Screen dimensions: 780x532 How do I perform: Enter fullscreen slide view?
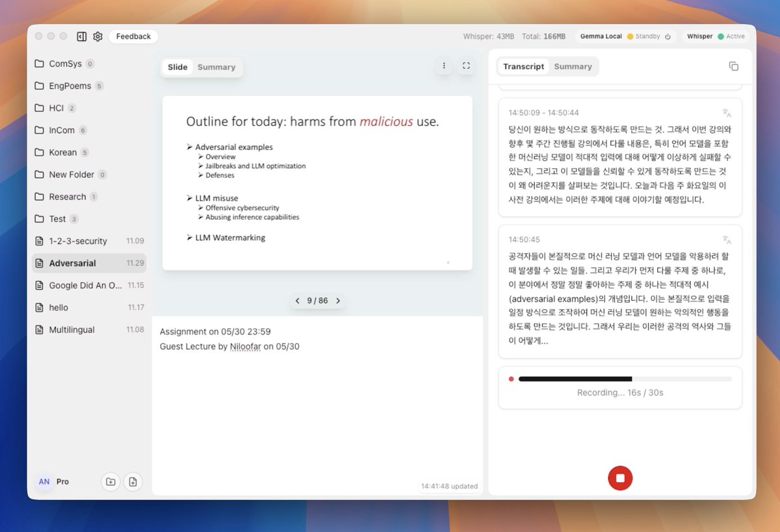(x=466, y=66)
